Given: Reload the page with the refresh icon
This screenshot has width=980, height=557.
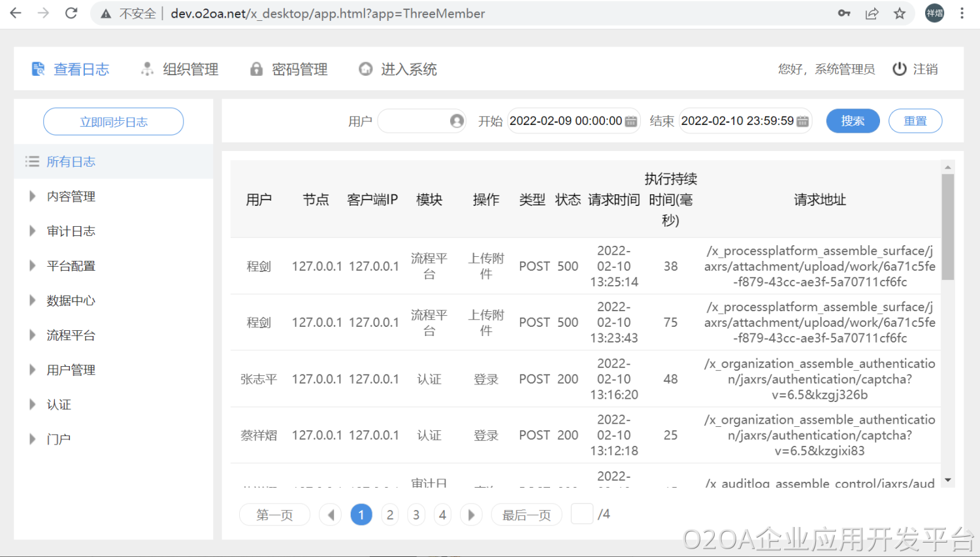Looking at the screenshot, I should (71, 14).
